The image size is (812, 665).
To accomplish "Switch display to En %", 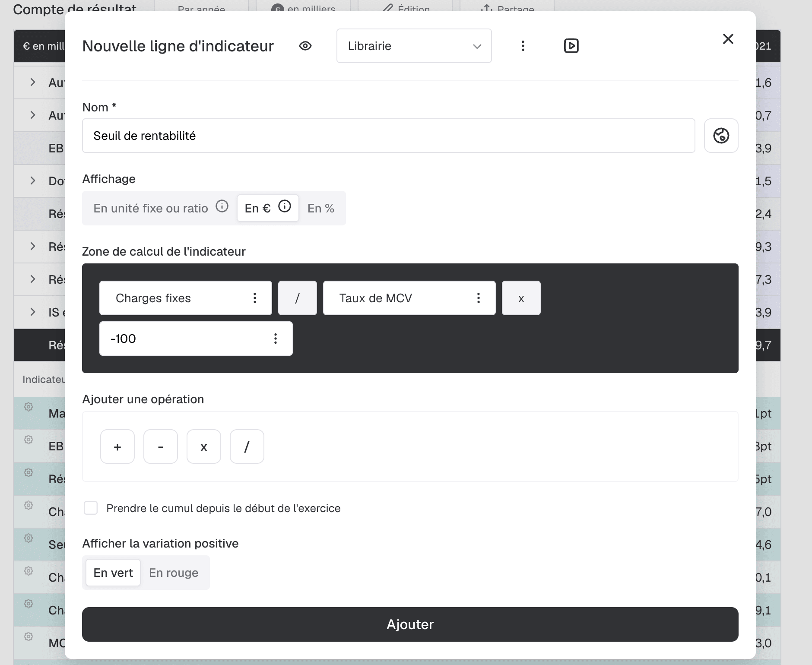I will coord(321,208).
